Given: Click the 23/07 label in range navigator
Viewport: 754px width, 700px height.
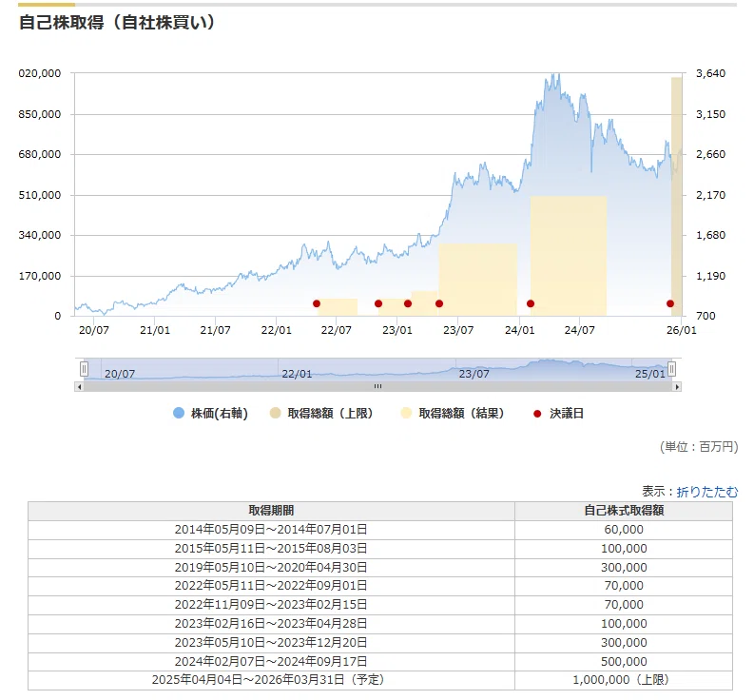Looking at the screenshot, I should [474, 374].
